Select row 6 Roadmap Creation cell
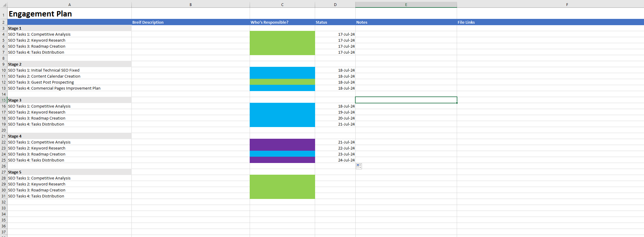This screenshot has width=644, height=237. coord(70,46)
